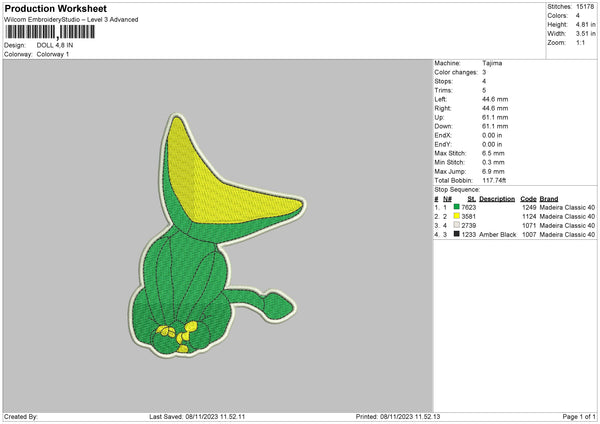600x424 pixels.
Task: Select the Zoom value 1:1
Action: [x=580, y=42]
